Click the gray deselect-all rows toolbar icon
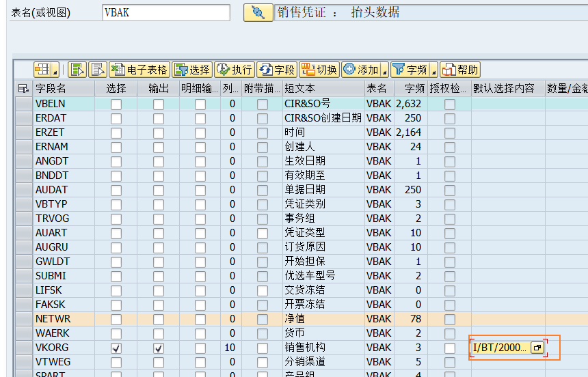 point(98,70)
